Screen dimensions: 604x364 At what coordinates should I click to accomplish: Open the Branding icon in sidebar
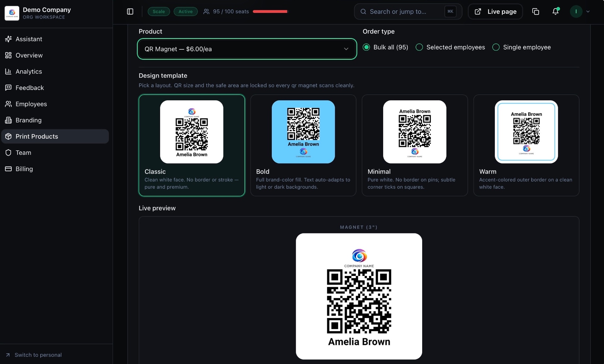(8, 120)
